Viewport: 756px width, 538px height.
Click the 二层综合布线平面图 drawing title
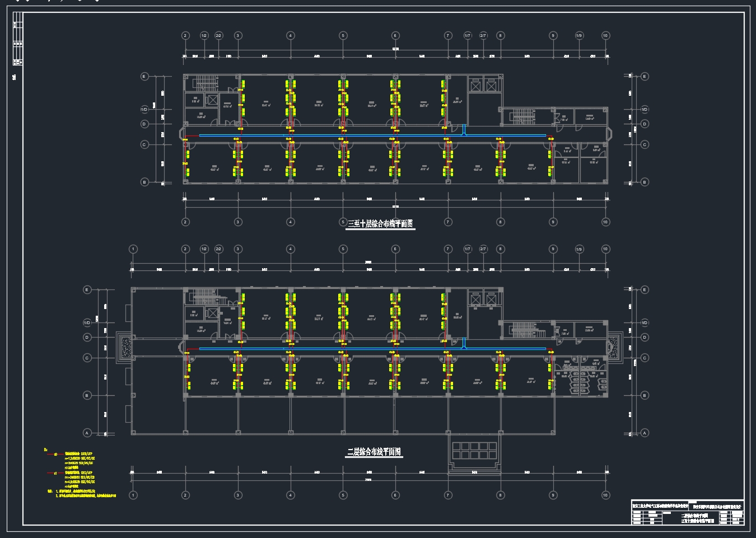tap(374, 452)
